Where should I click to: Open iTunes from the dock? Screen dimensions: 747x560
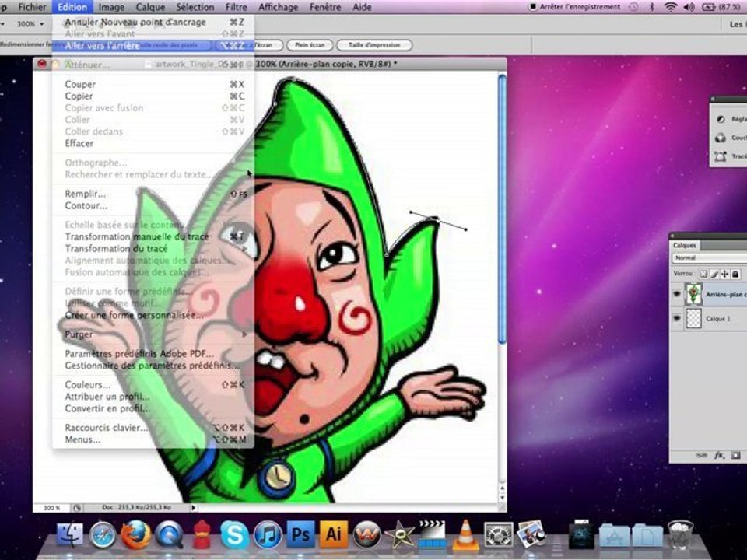(268, 534)
